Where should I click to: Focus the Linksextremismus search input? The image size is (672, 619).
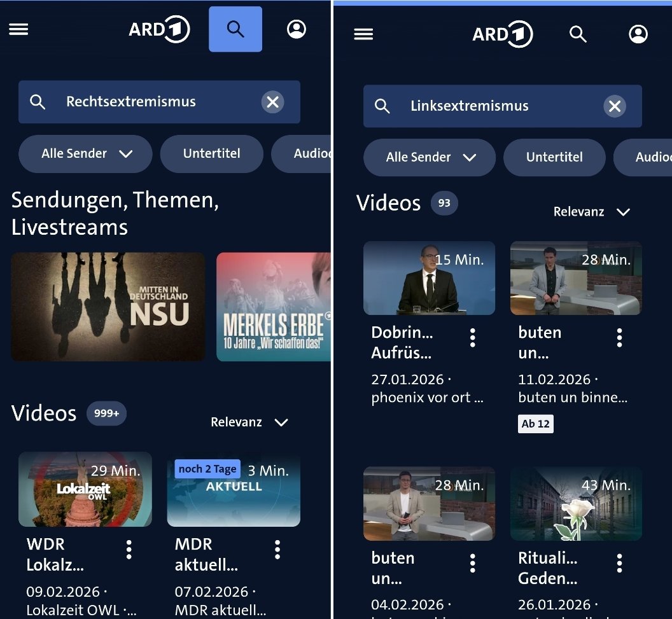[x=502, y=106]
